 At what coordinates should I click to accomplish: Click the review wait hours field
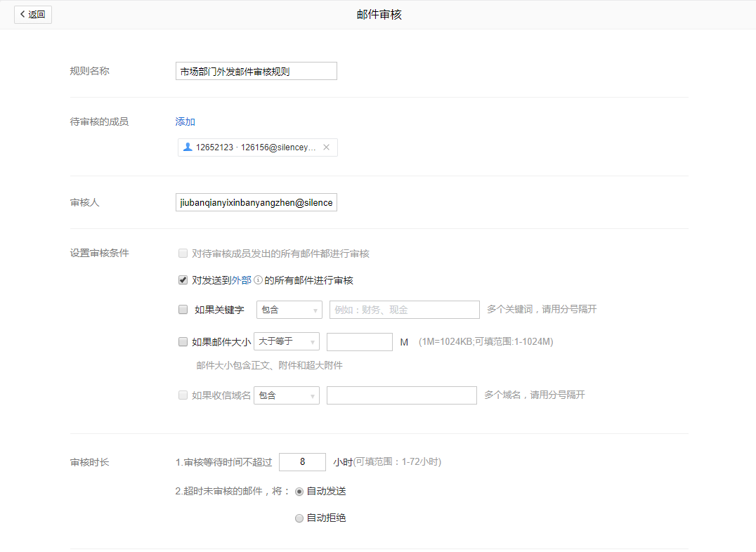point(302,462)
